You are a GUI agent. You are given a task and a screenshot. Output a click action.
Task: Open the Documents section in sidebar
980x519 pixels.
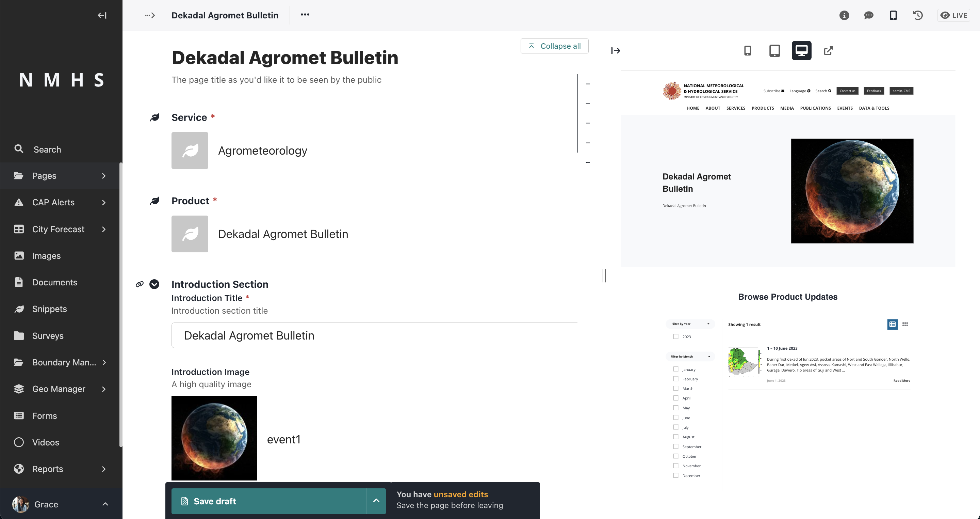coord(55,282)
